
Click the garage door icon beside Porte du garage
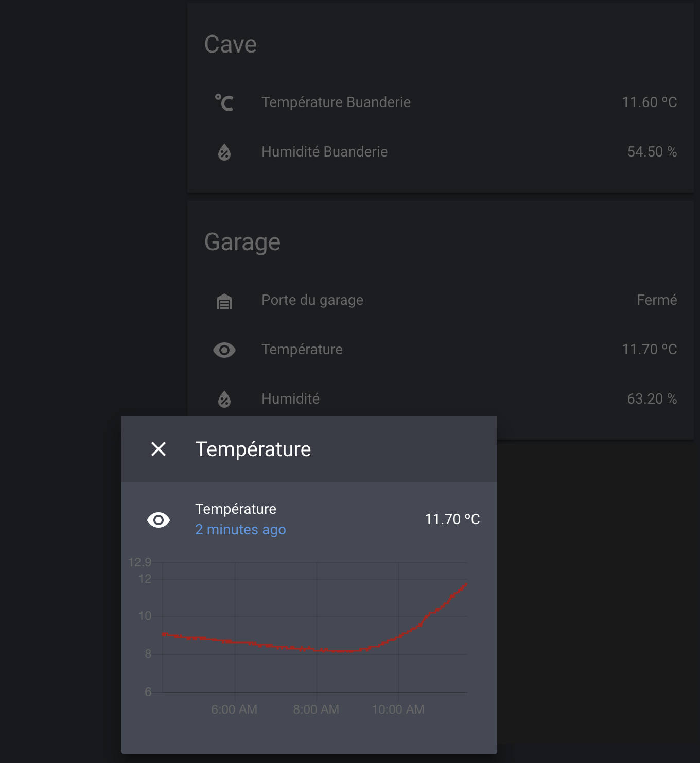pyautogui.click(x=224, y=301)
